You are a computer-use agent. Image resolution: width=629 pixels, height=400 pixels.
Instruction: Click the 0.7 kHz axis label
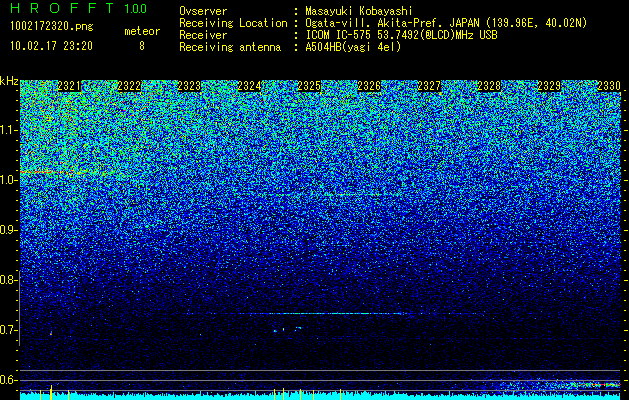(x=7, y=330)
